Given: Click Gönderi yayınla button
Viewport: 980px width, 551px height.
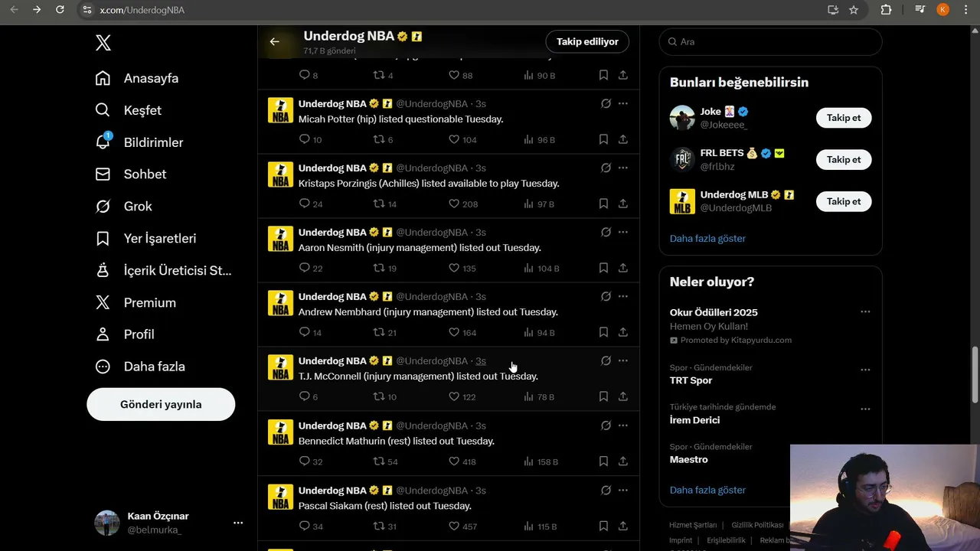Looking at the screenshot, I should pyautogui.click(x=161, y=404).
